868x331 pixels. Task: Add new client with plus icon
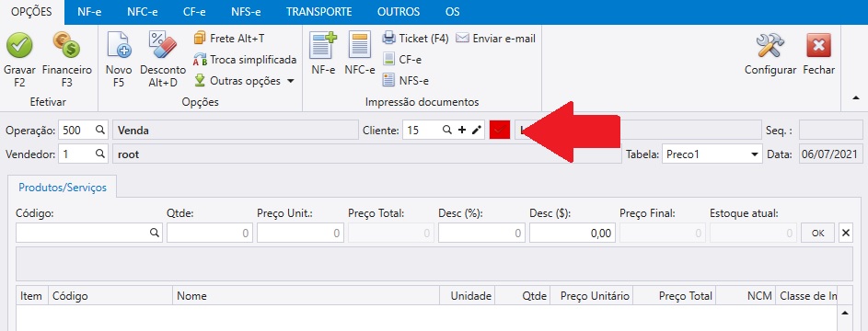(462, 130)
